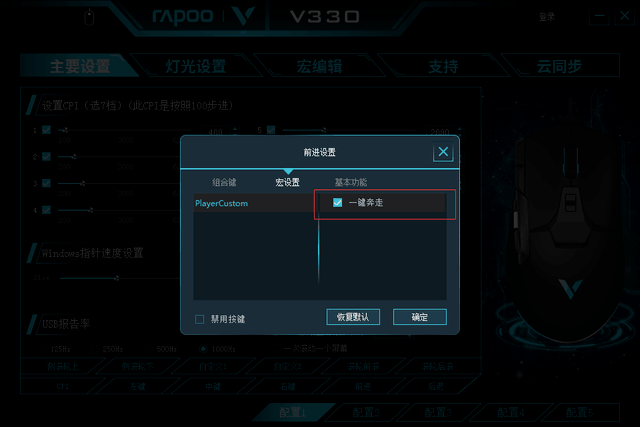Select the 宏设置 tab
This screenshot has height=427, width=640.
[287, 182]
